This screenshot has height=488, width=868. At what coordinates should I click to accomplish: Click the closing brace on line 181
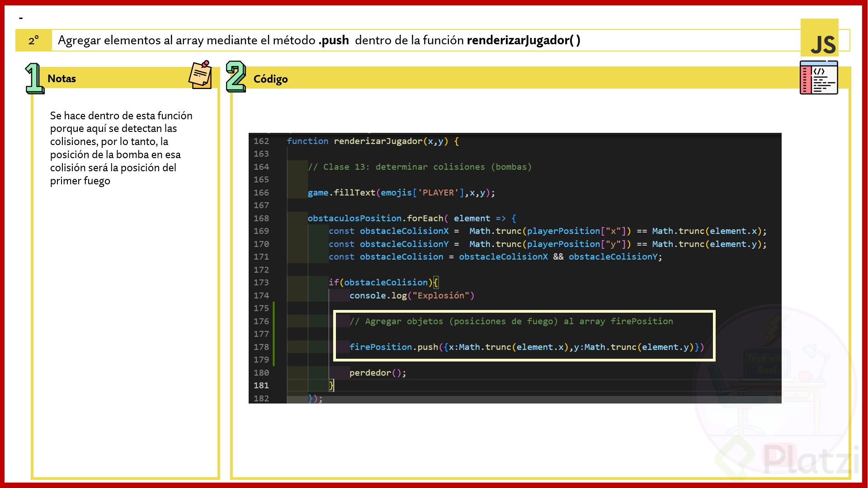[331, 385]
